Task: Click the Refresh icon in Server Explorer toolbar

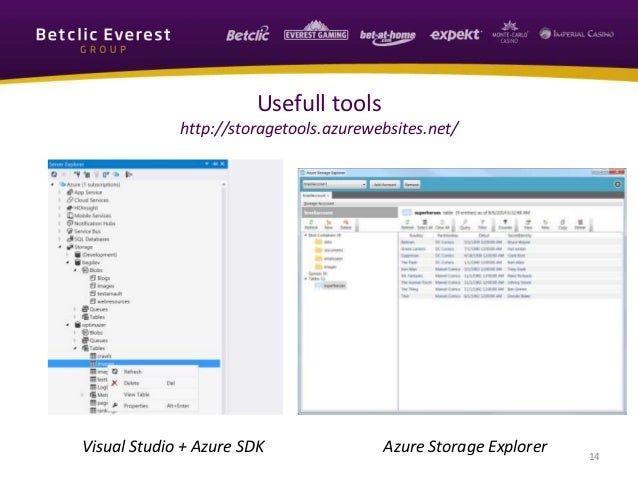Action: click(54, 175)
